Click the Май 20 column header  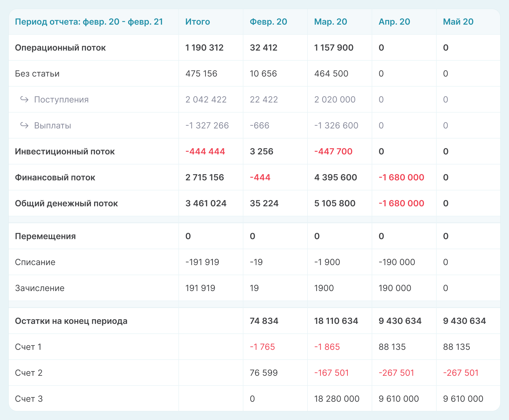458,22
